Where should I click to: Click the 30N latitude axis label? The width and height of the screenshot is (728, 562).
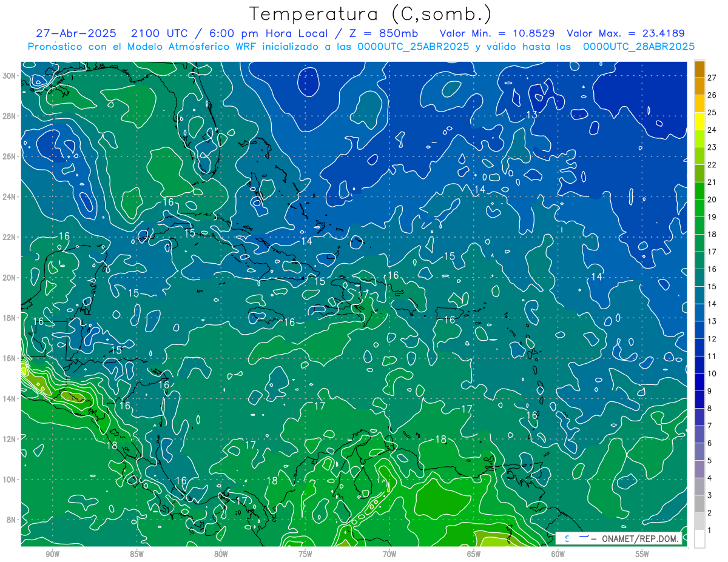(10, 76)
